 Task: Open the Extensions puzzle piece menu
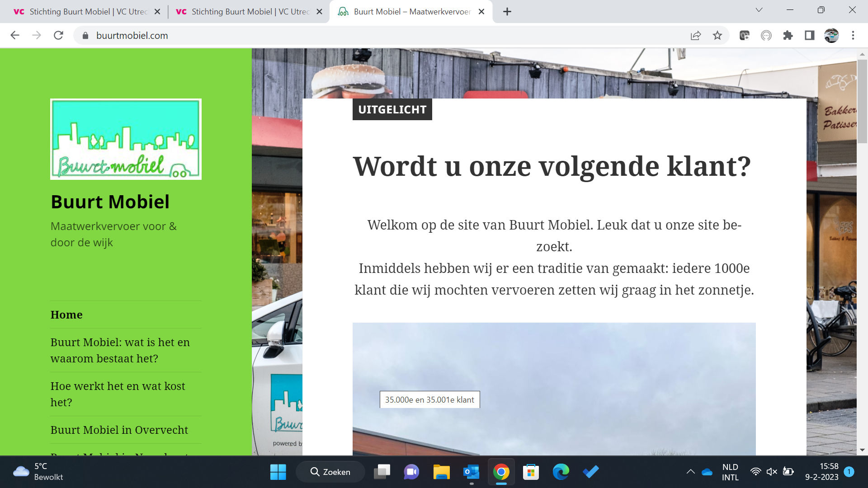pos(788,35)
